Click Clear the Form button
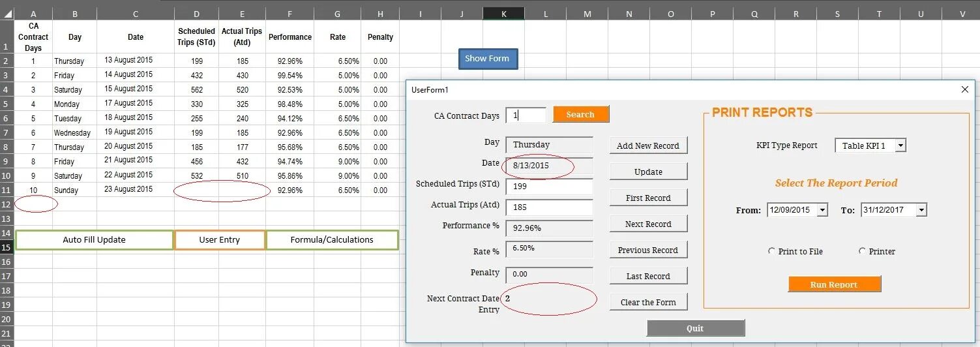980x347 pixels. [x=648, y=302]
